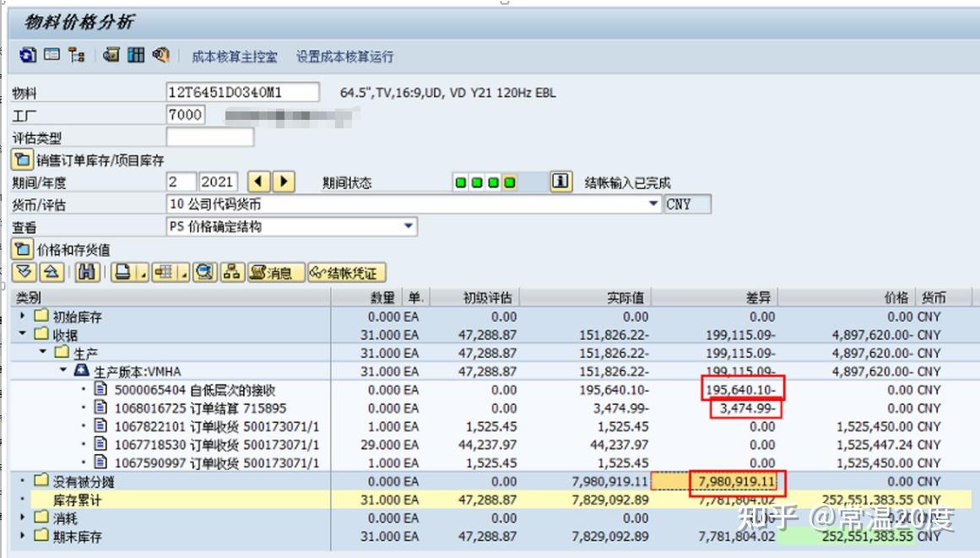This screenshot has height=558, width=980.
Task: Click the binoculars Find icon
Action: (x=87, y=272)
